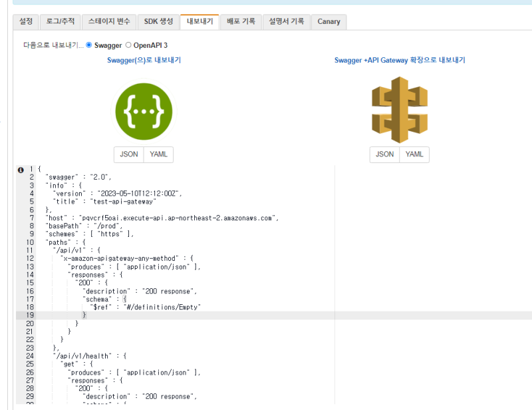Click the Swagger +API Gateway 확장으로 내보내기 heading

[x=400, y=60]
